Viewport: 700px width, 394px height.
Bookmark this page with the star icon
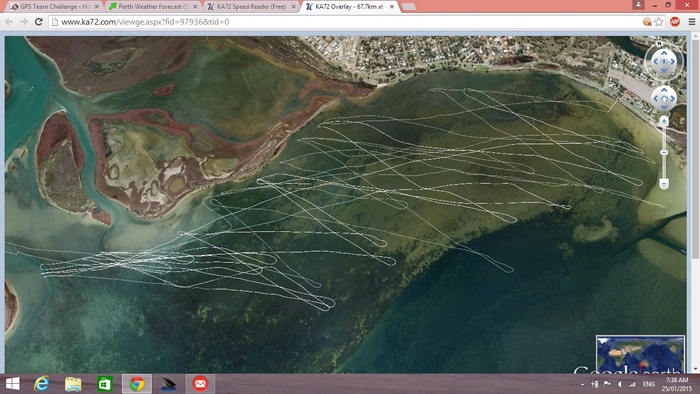tap(659, 22)
